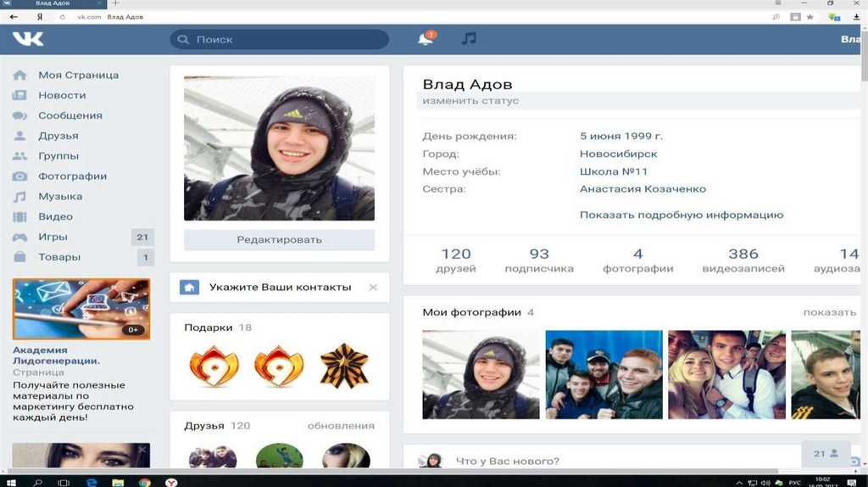Click the Фотографии camera icon
The height and width of the screenshot is (487, 868).
[x=19, y=176]
